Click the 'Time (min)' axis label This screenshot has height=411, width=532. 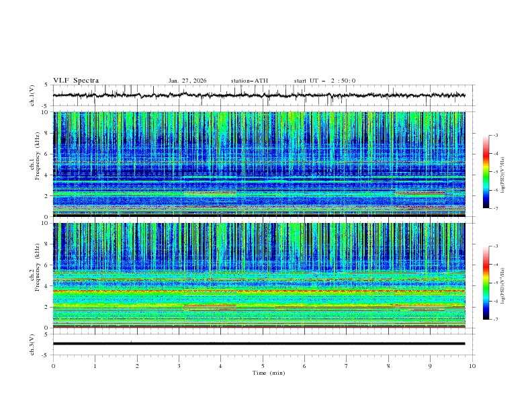[269, 373]
